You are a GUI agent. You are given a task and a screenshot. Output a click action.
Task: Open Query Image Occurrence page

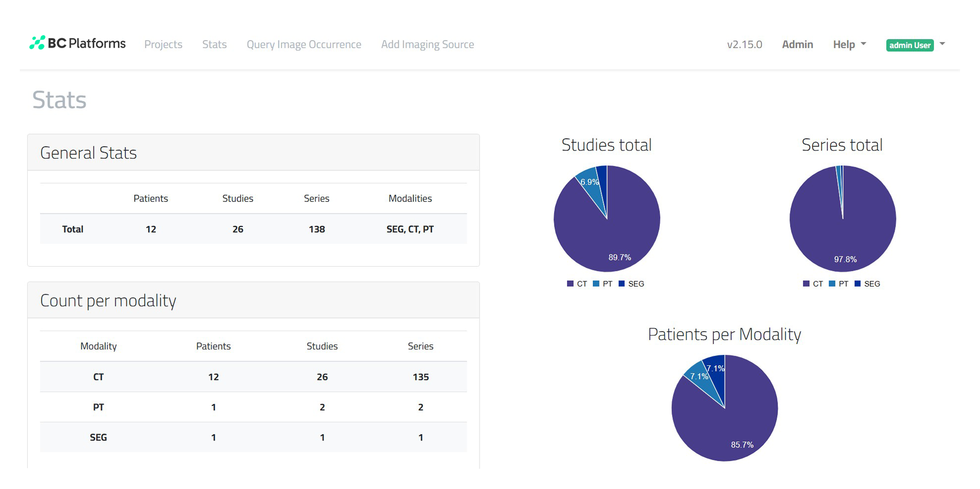click(x=304, y=45)
